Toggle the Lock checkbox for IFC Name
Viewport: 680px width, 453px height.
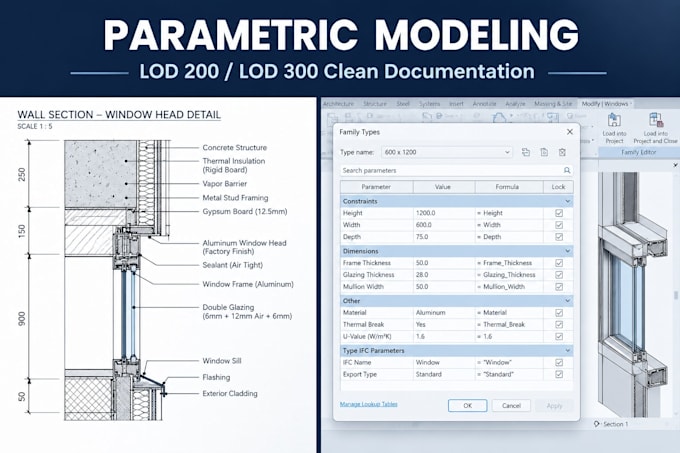(559, 362)
